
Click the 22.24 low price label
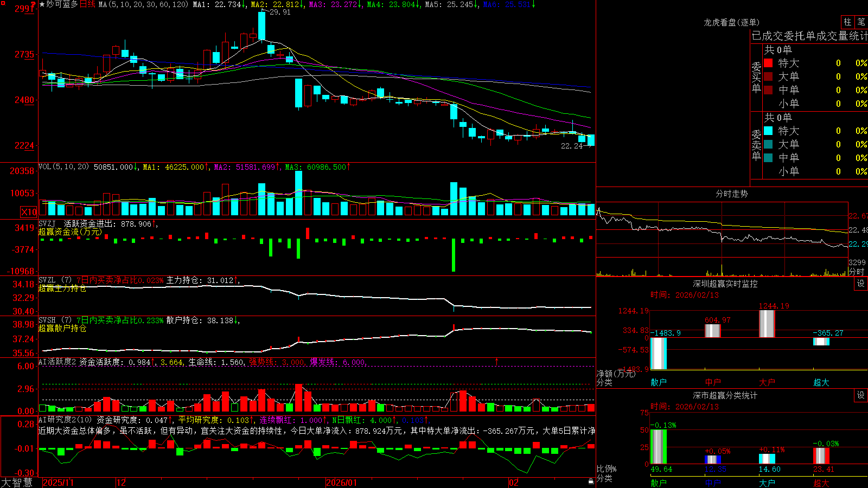pyautogui.click(x=572, y=146)
